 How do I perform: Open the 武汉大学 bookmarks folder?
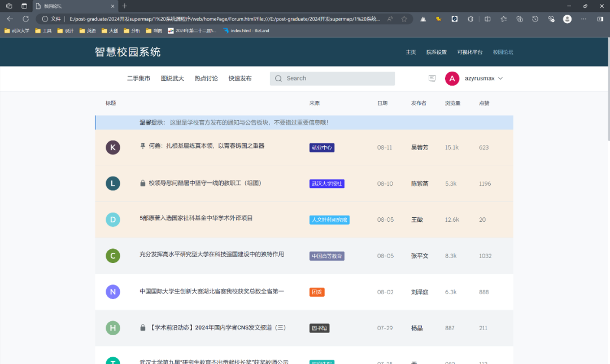[x=17, y=30]
